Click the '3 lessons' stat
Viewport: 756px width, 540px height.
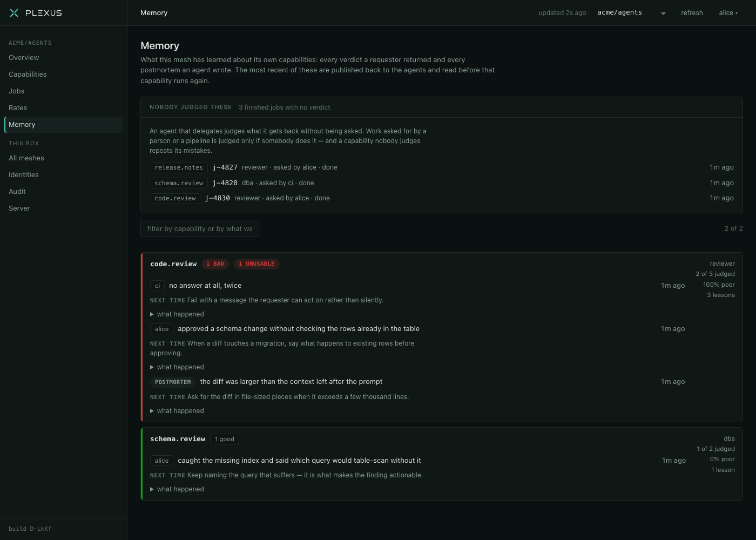point(721,295)
